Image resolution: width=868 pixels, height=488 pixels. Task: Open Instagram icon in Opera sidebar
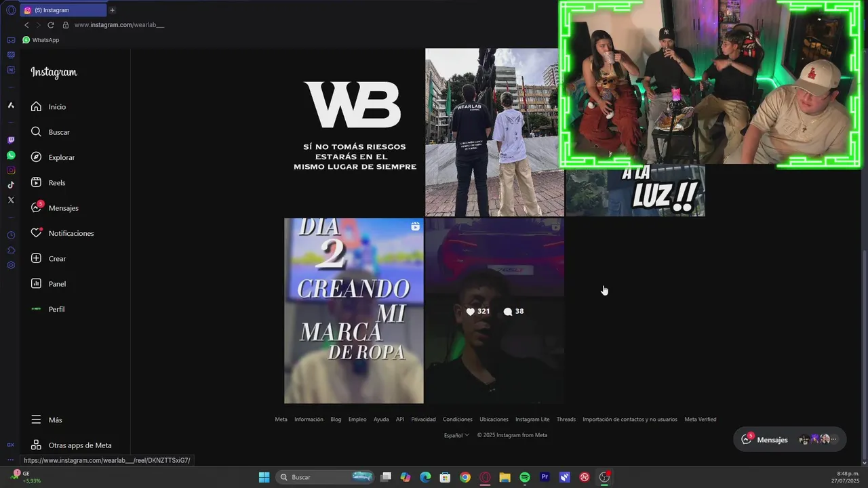11,170
